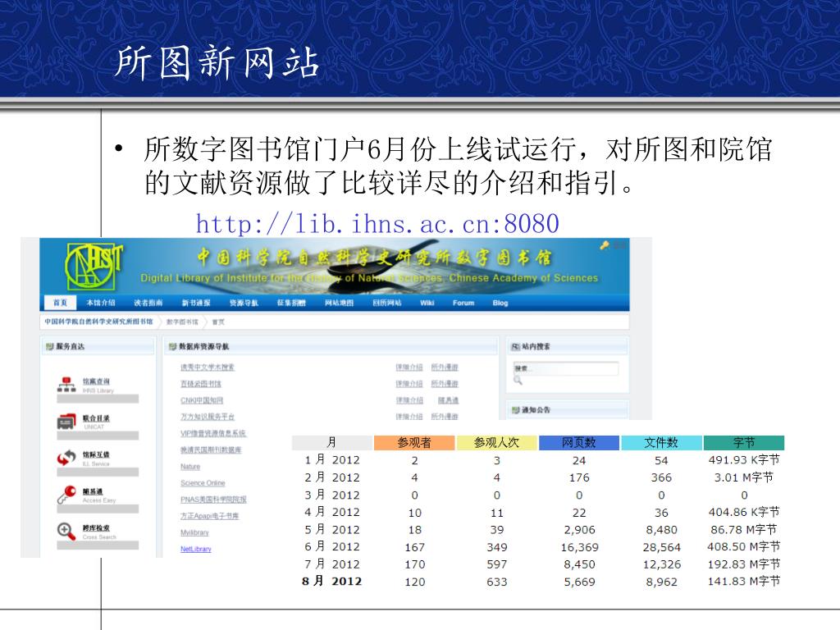Viewport: 840px width, 630px height.
Task: Click the 月 column header
Action: pos(332,442)
